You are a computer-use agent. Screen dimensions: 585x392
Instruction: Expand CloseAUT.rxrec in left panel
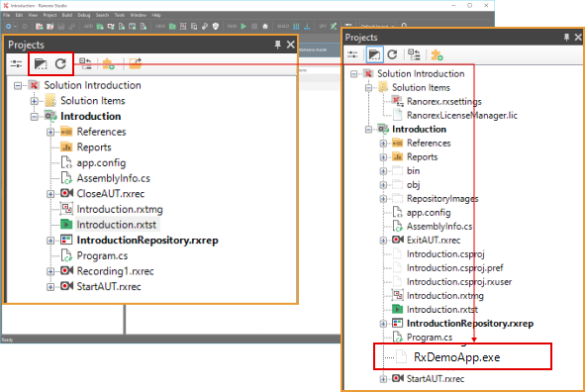pos(50,194)
